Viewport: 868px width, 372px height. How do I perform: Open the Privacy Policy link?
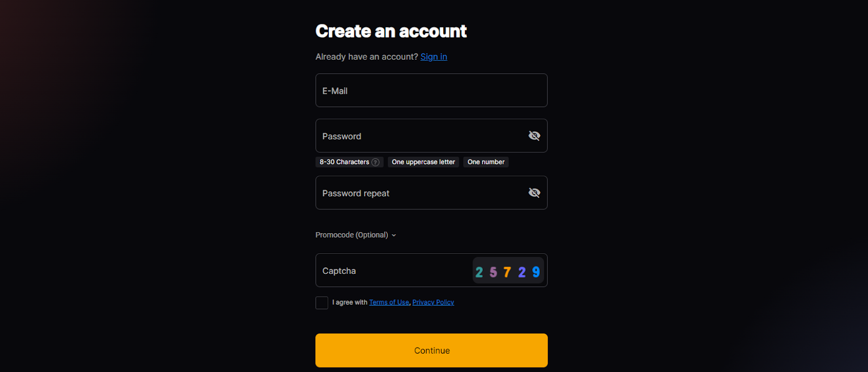pyautogui.click(x=433, y=303)
